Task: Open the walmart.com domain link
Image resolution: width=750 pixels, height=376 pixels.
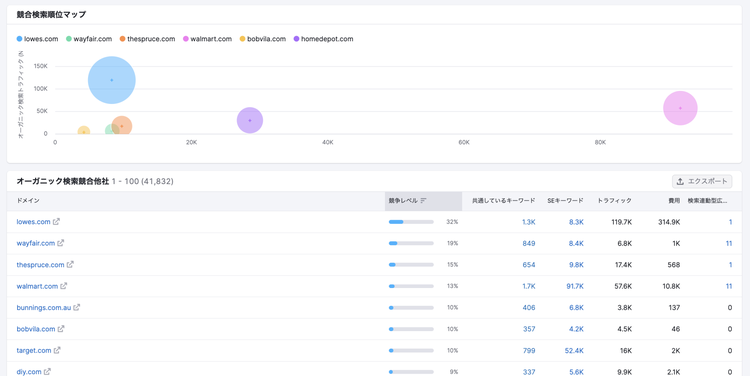Action: 37,286
